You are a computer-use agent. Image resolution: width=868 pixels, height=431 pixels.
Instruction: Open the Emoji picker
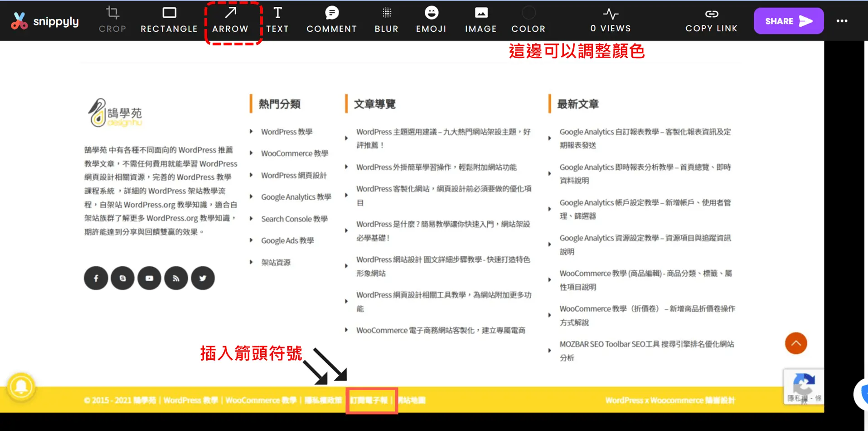point(431,20)
